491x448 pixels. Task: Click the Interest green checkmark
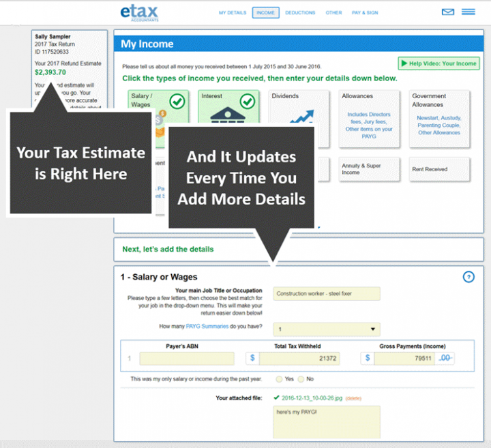[x=248, y=102]
